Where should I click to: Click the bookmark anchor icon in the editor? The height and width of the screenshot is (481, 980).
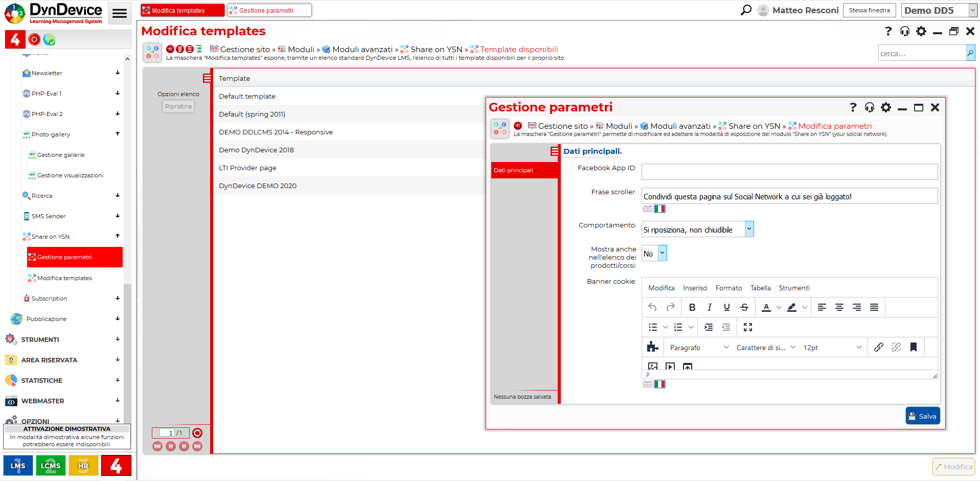pos(913,348)
